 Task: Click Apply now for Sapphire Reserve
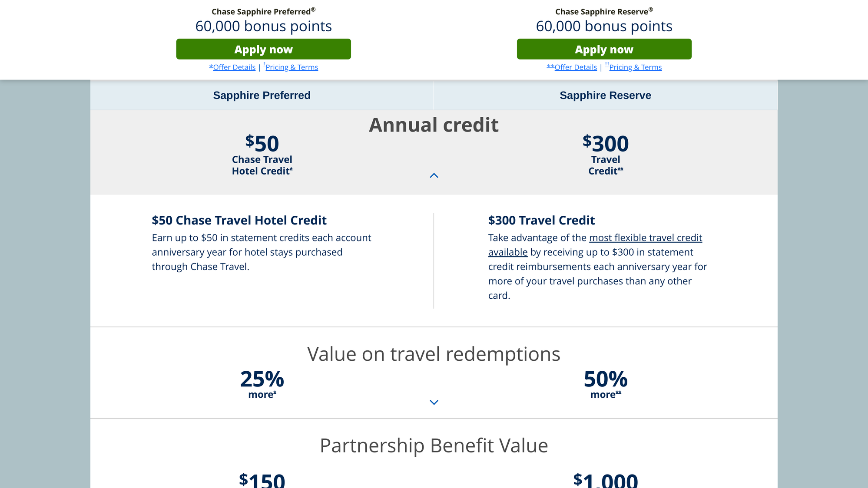click(x=604, y=49)
